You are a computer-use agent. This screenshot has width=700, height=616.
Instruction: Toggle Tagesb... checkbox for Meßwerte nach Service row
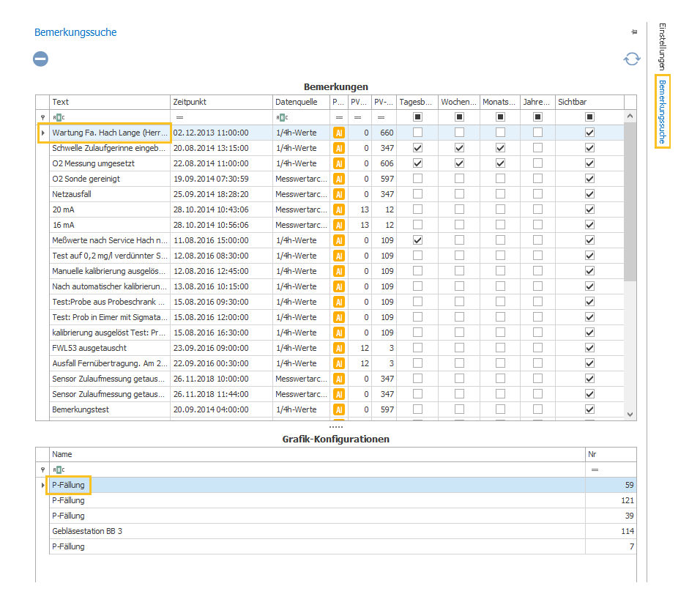(417, 240)
